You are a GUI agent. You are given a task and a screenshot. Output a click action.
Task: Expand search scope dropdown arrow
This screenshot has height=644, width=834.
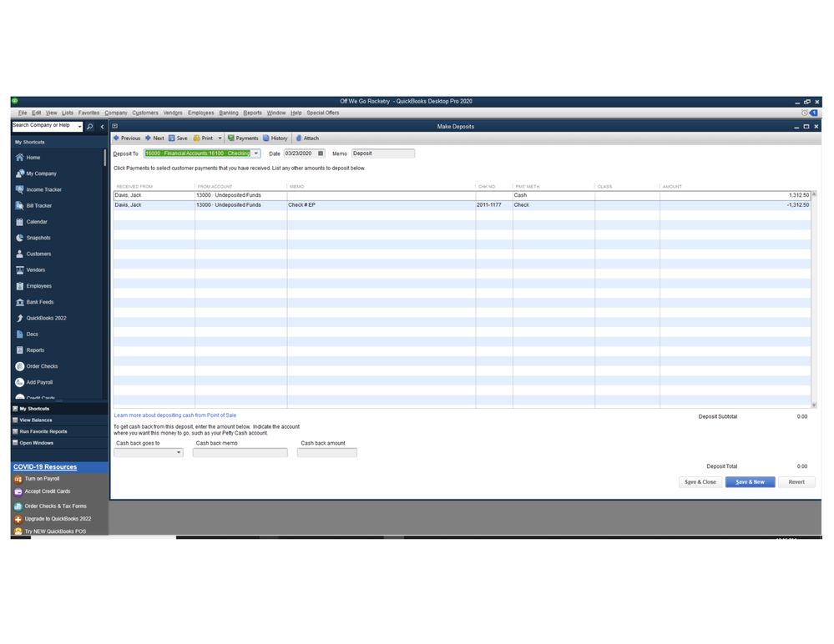pyautogui.click(x=80, y=127)
